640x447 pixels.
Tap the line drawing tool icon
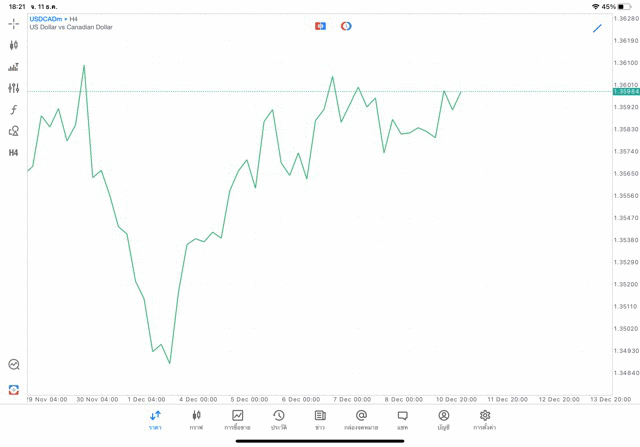click(x=597, y=28)
